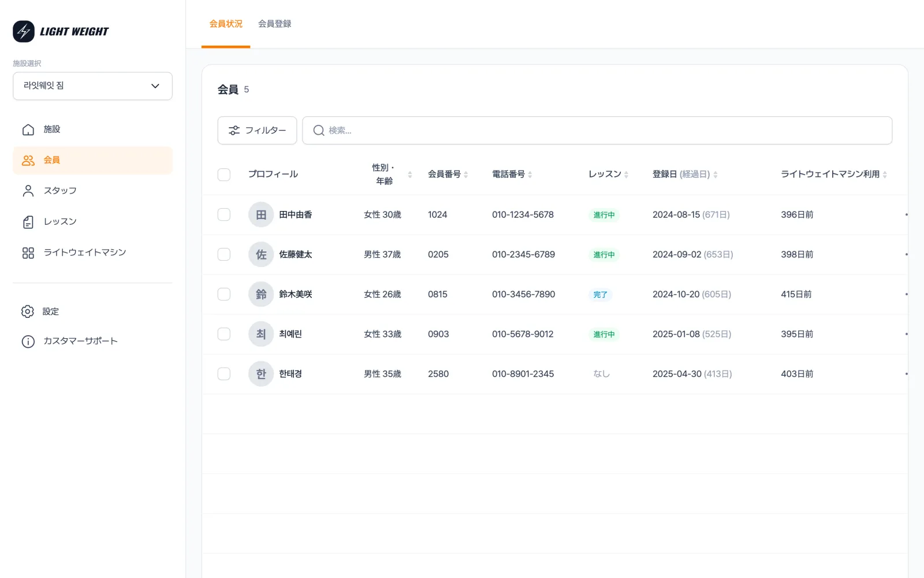Open the 施設選択 dropdown showing 라잇웨잇 짐
The width and height of the screenshot is (924, 578).
(x=92, y=86)
